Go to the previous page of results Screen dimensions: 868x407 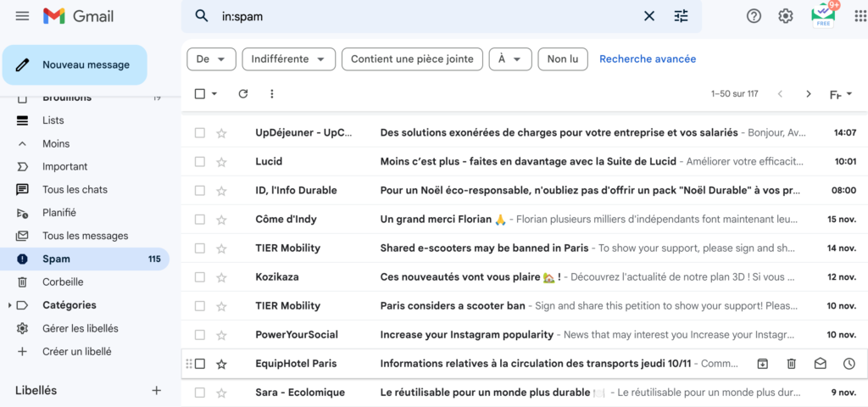pyautogui.click(x=780, y=94)
